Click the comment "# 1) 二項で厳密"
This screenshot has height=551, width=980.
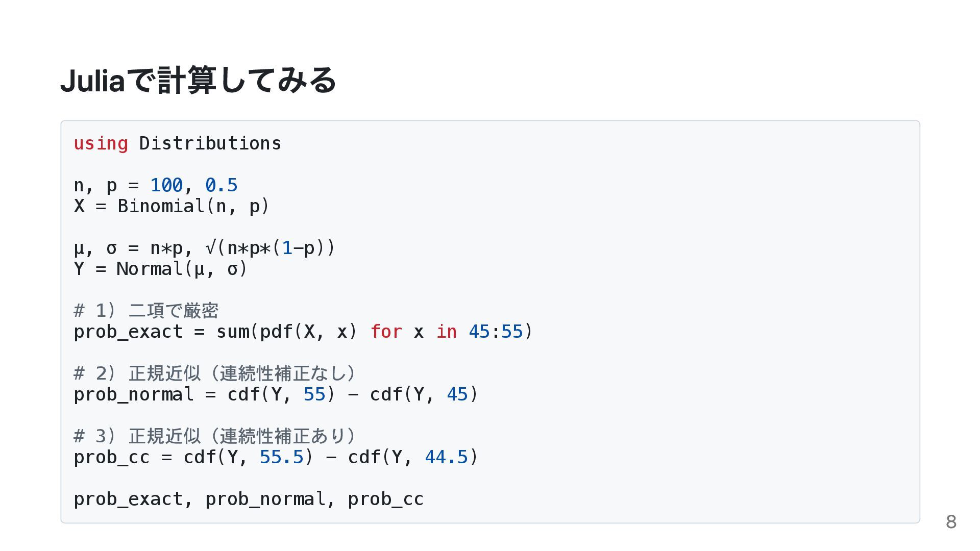pos(146,310)
